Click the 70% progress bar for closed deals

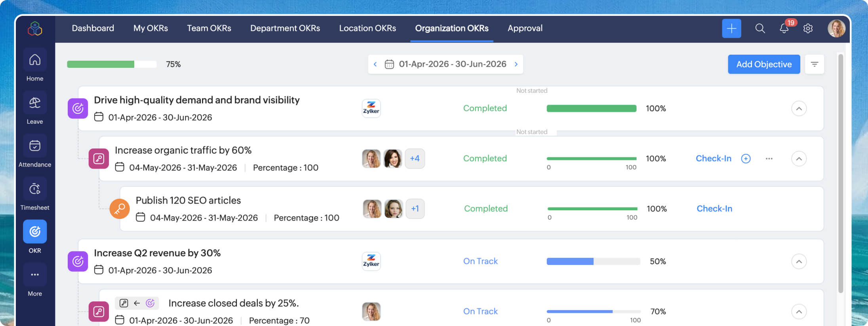coord(593,311)
